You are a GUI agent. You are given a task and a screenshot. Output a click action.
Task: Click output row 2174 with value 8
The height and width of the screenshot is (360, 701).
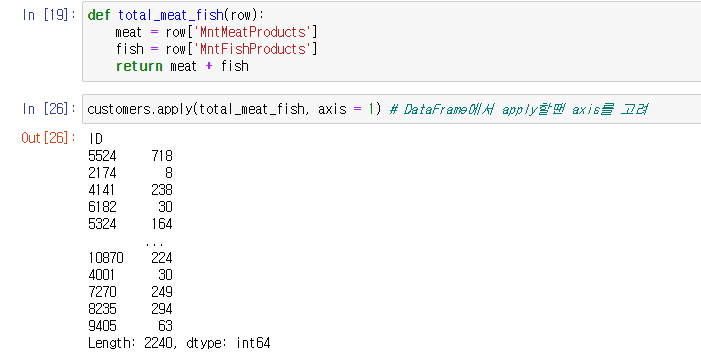click(x=130, y=173)
